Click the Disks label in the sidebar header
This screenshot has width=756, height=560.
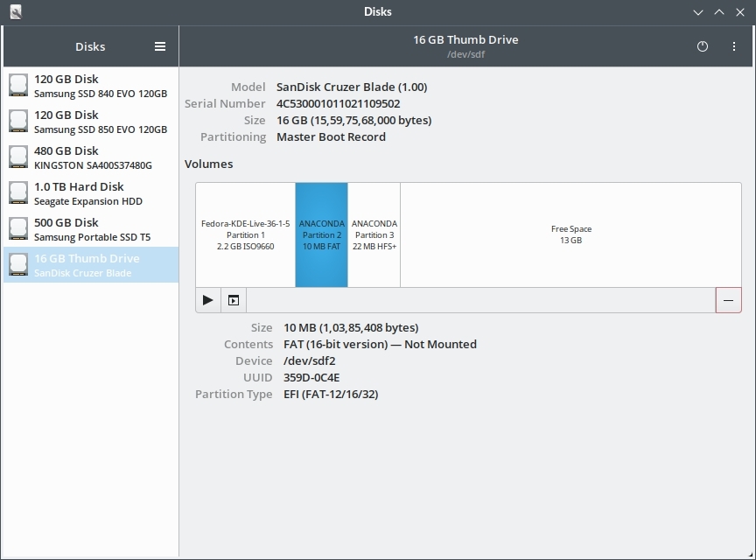click(x=90, y=46)
